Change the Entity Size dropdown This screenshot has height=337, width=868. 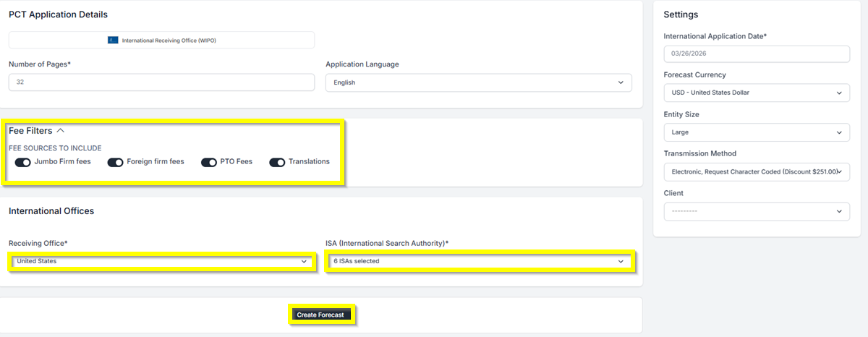click(x=757, y=132)
